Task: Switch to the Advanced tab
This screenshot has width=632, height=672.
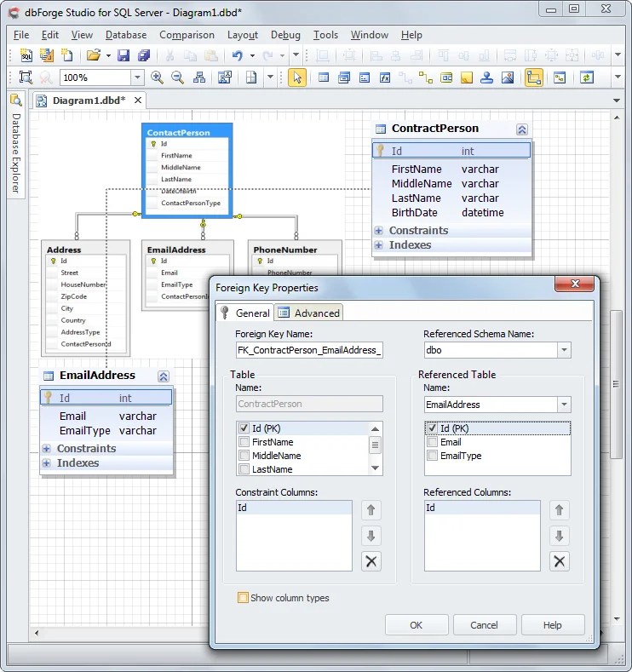Action: [x=309, y=313]
